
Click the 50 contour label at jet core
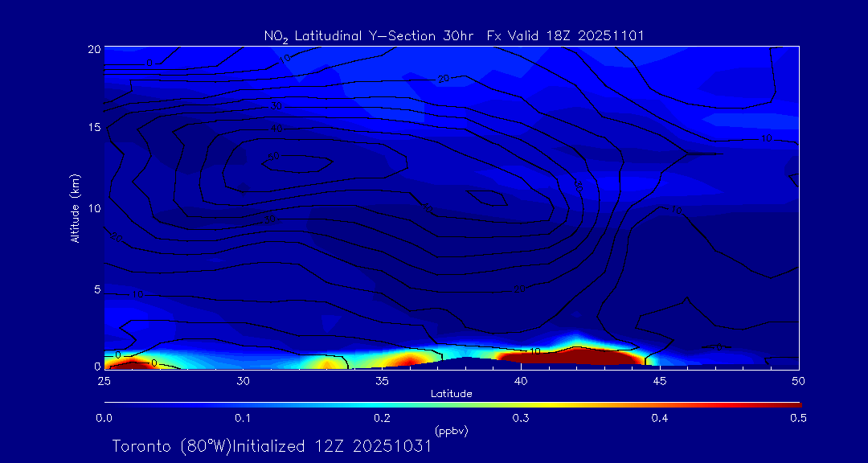coord(274,157)
